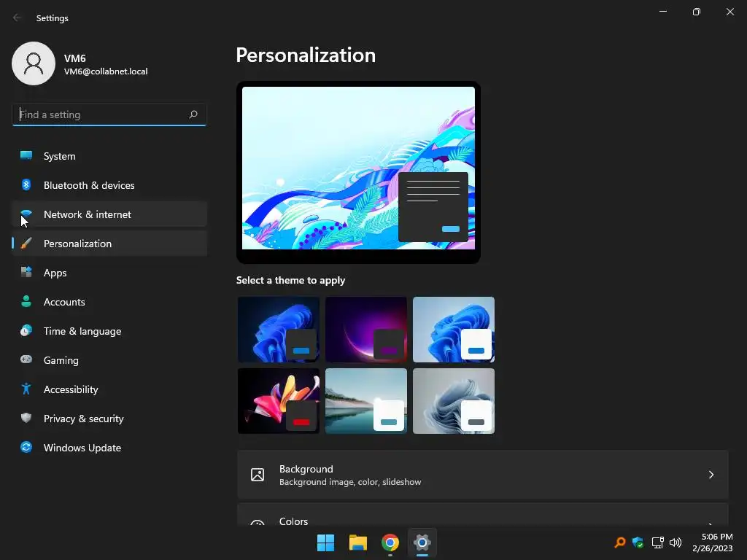Expand the Background settings chevron
747x560 pixels.
[x=711, y=475]
